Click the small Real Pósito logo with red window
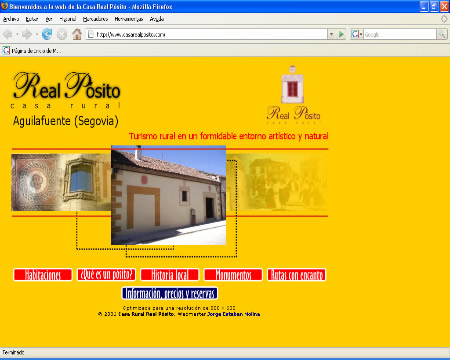Viewport: 450px width, 360px height. click(x=293, y=95)
